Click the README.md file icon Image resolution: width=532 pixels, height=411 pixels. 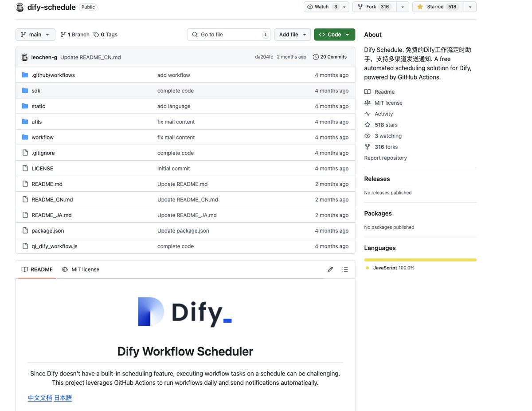(25, 184)
